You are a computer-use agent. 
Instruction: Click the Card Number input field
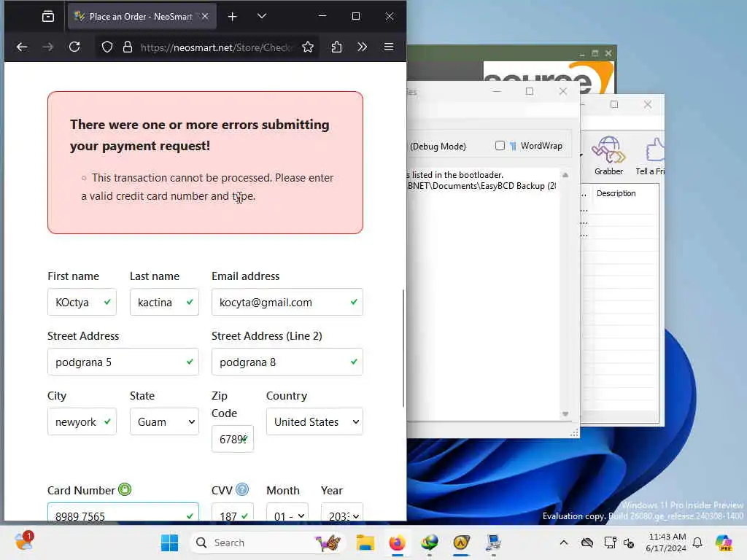coord(123,513)
